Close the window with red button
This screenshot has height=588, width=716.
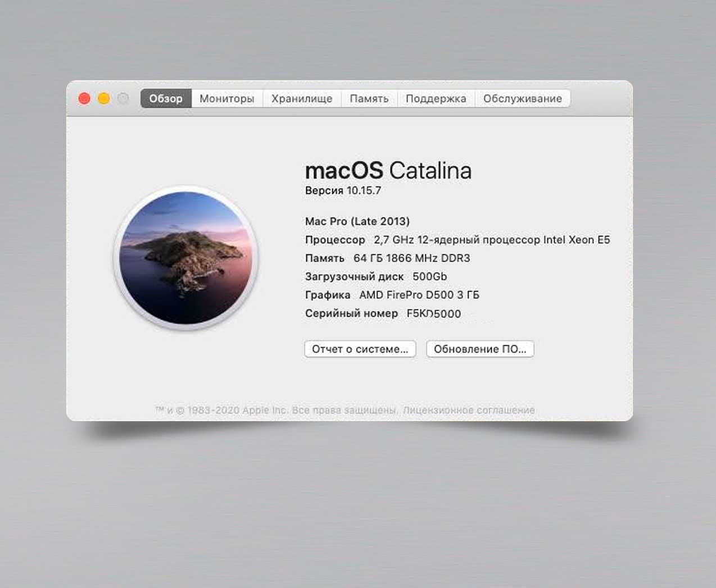point(84,98)
